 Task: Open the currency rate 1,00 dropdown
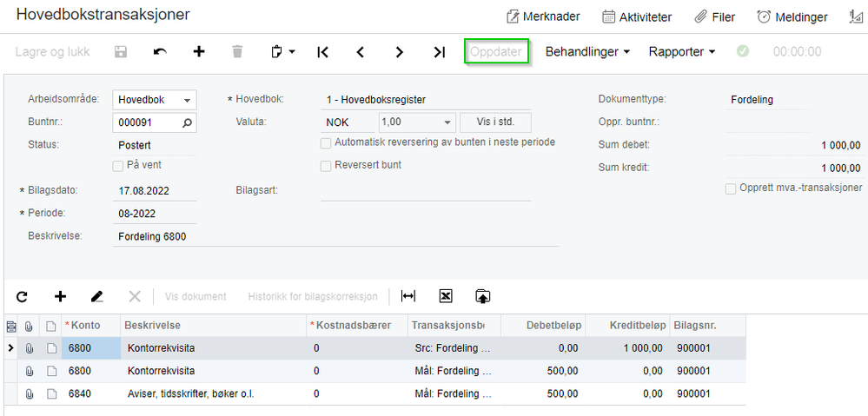(x=447, y=122)
